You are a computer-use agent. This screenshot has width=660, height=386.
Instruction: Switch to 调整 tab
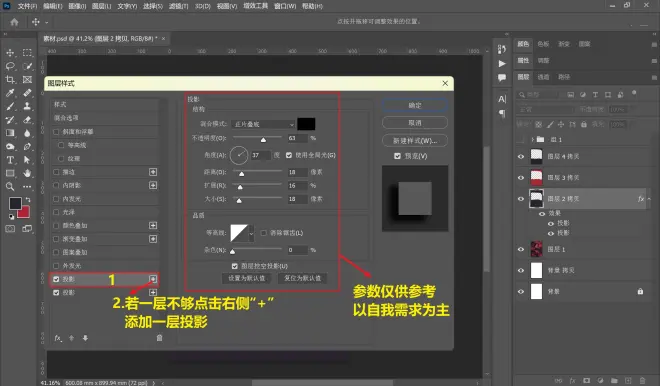(x=543, y=61)
